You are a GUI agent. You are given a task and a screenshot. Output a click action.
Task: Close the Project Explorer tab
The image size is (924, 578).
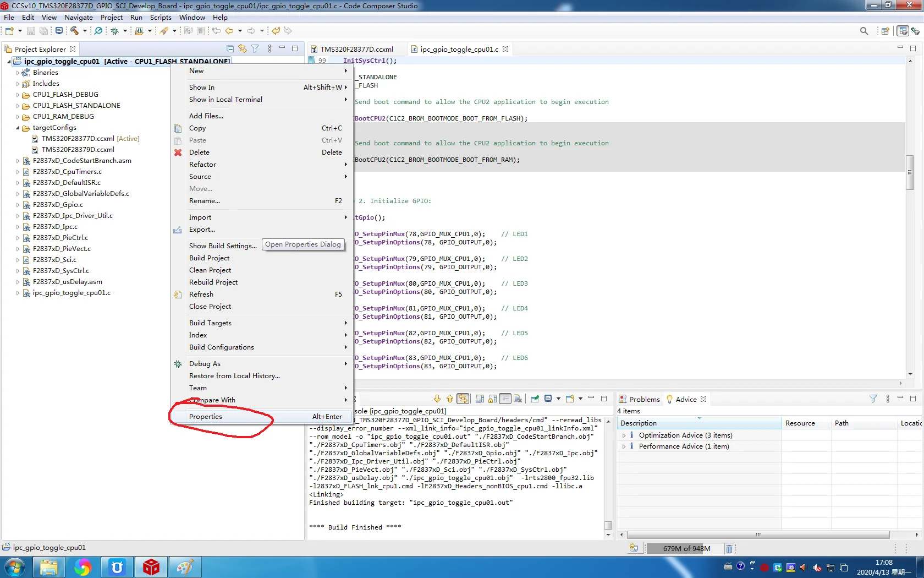click(73, 49)
